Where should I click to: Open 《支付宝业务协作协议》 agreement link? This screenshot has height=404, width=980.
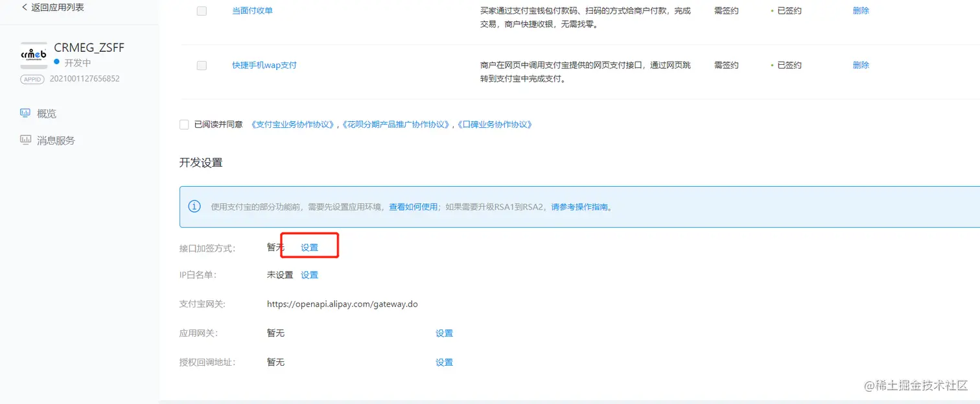pyautogui.click(x=294, y=125)
